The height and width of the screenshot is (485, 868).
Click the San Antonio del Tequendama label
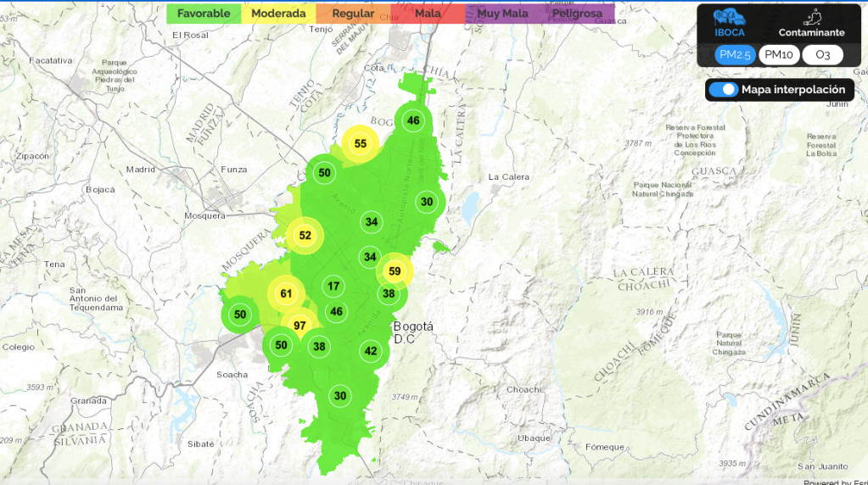pos(97,298)
